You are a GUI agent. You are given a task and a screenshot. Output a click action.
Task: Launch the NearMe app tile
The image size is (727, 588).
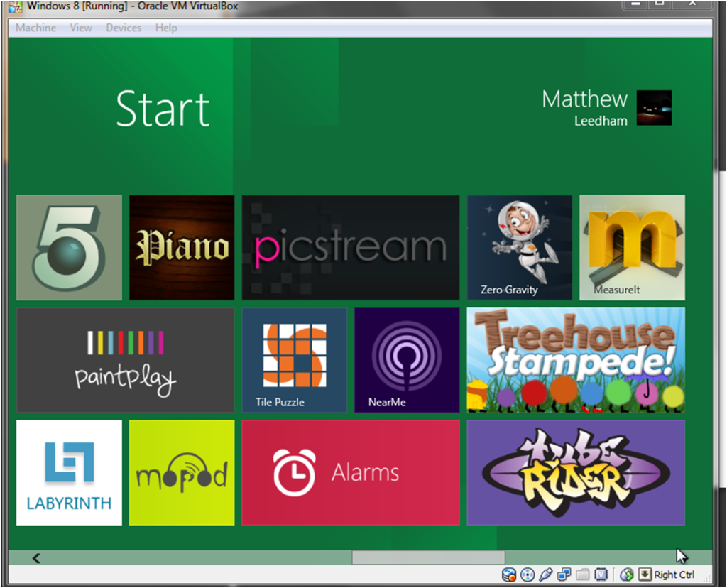407,359
